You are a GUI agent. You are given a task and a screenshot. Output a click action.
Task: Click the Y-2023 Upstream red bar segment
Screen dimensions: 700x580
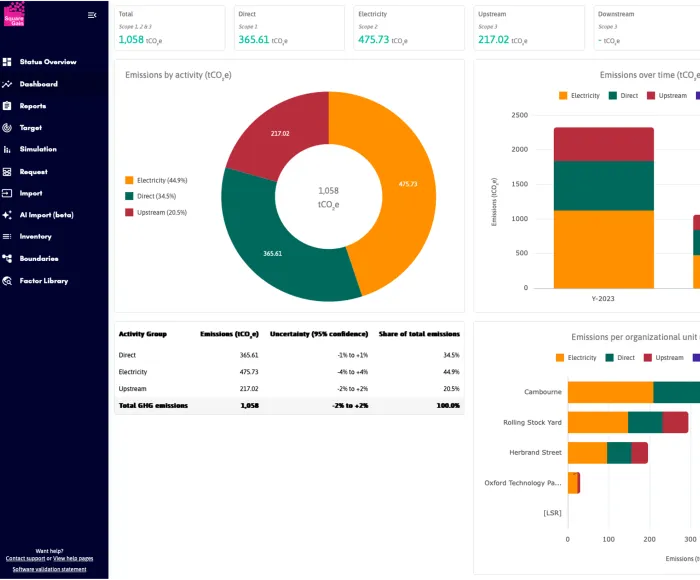coord(604,144)
